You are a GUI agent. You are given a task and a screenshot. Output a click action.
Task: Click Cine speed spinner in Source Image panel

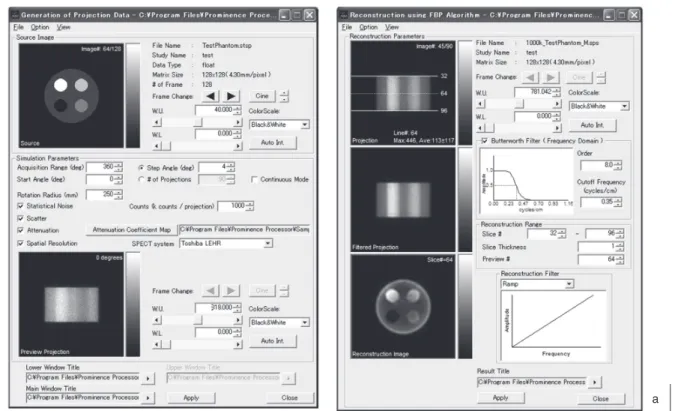(x=284, y=96)
